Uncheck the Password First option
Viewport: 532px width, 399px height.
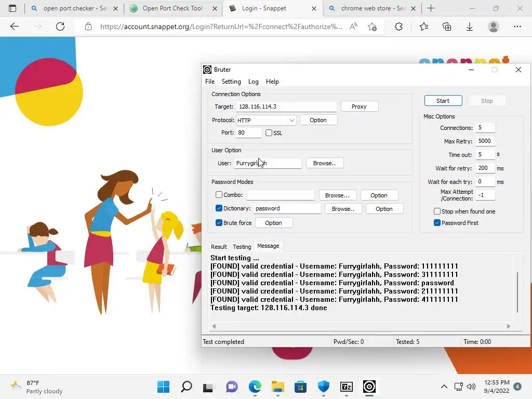tap(437, 223)
